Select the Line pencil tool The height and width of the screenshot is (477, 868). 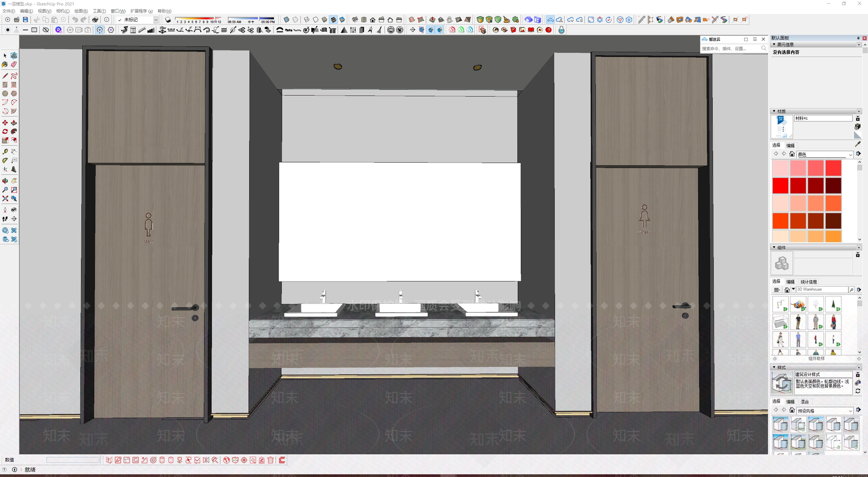coord(5,76)
